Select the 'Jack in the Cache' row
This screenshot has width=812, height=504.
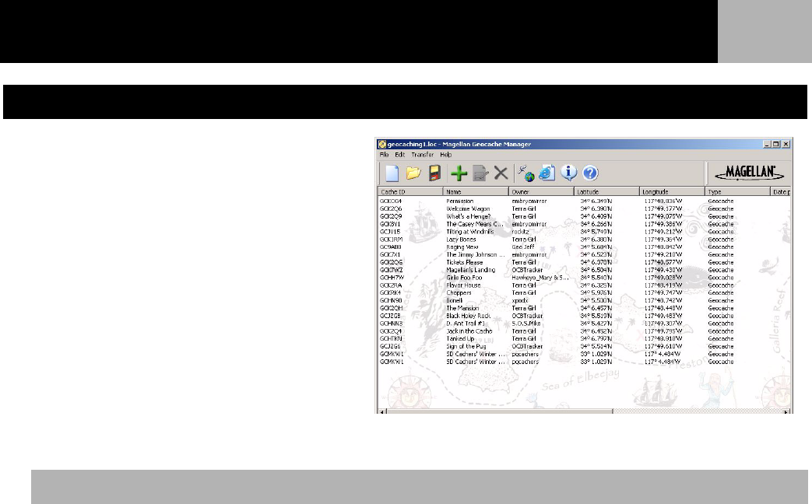[584, 331]
